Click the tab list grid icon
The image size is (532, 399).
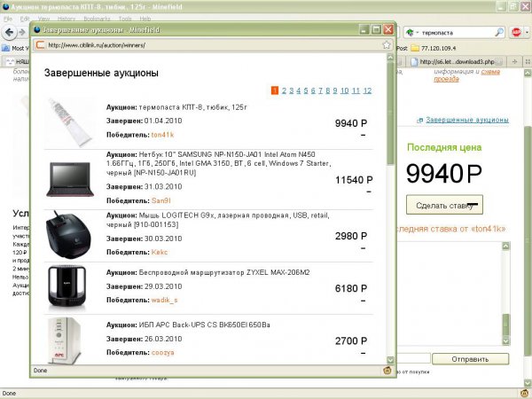(x=528, y=61)
